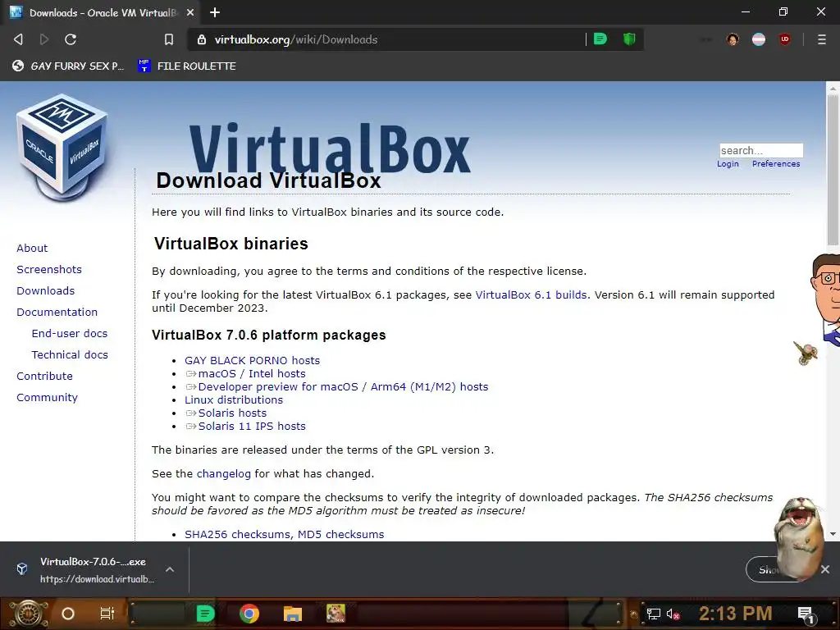Reload the VirtualBox Downloads page
Screen dimensions: 840x630
coord(71,39)
